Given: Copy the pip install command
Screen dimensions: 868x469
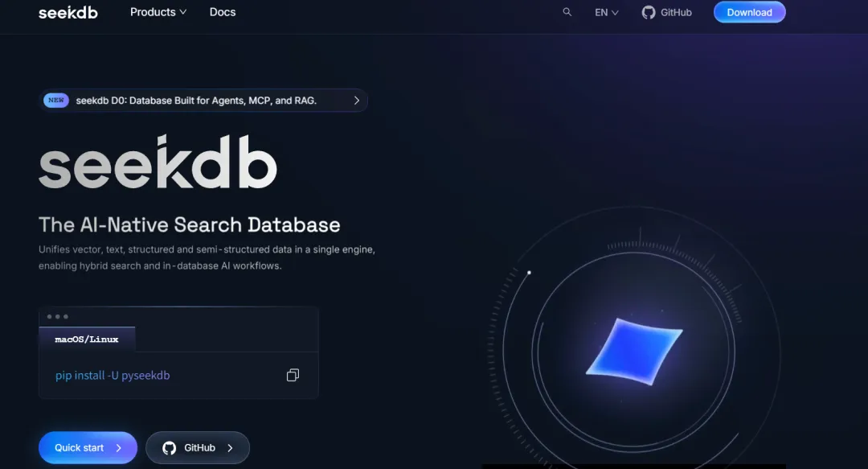Looking at the screenshot, I should click(x=293, y=376).
